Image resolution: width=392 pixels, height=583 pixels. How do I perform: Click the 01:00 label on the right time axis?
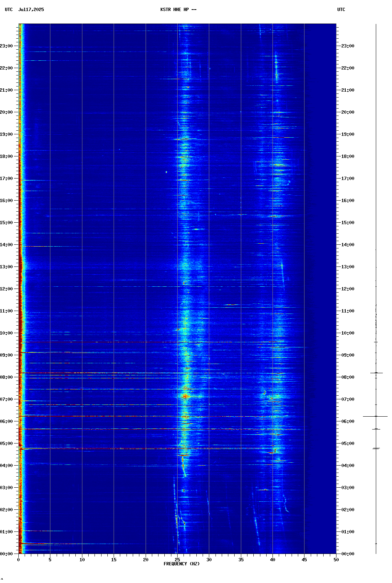(348, 532)
